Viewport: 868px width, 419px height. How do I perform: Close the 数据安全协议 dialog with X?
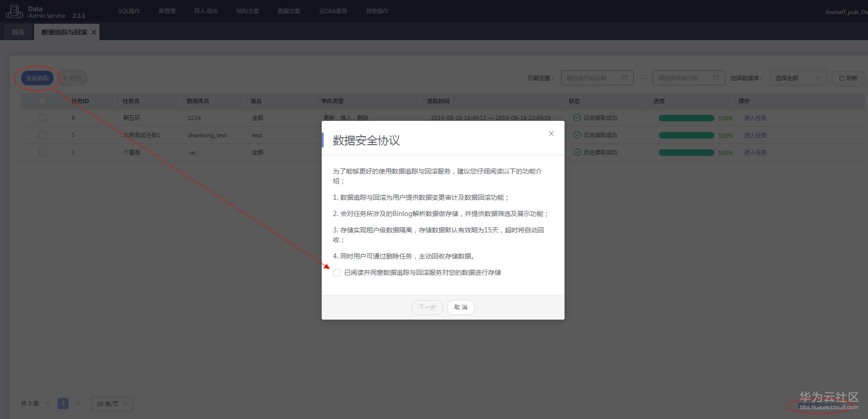point(551,133)
